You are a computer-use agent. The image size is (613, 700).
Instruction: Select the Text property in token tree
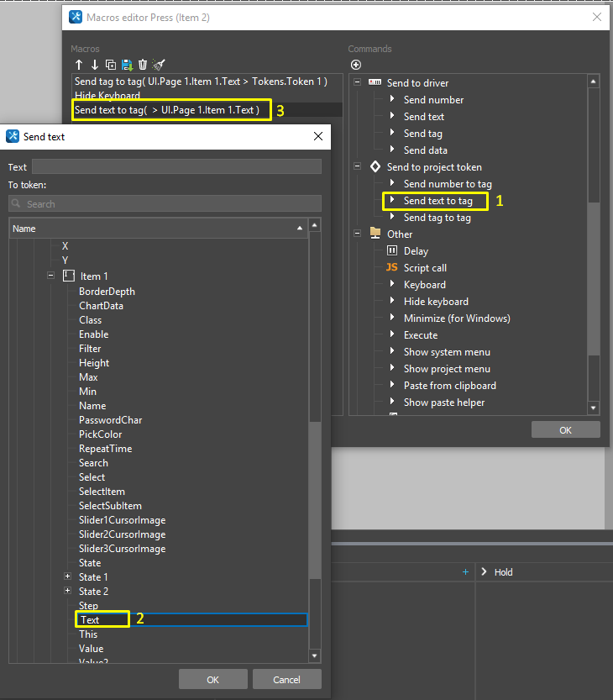[90, 620]
